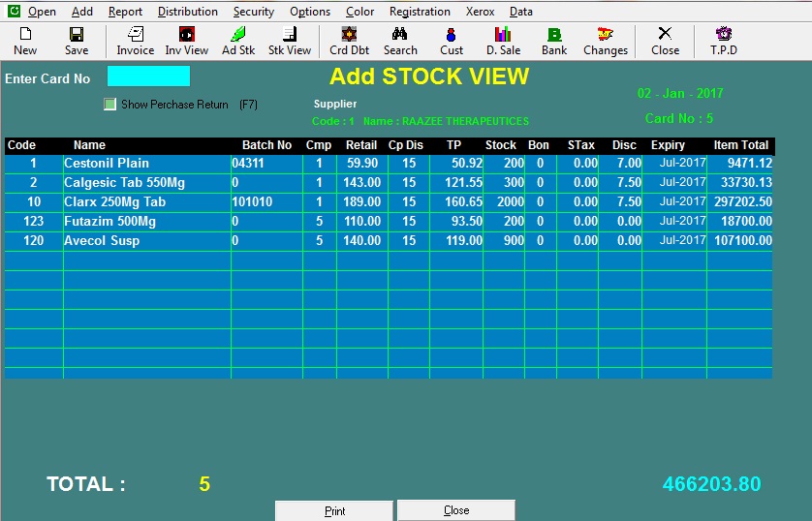Image resolution: width=812 pixels, height=521 pixels.
Task: Click the toolbar Close X icon
Action: (x=665, y=34)
